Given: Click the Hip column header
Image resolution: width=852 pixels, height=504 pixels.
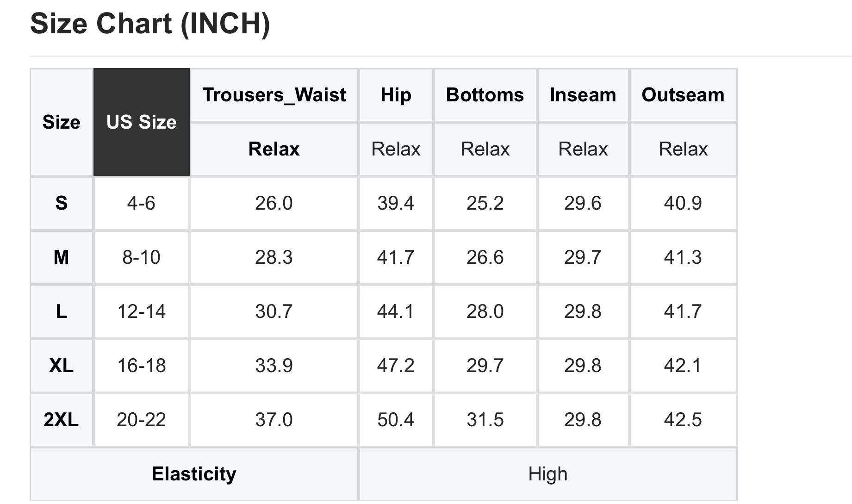Looking at the screenshot, I should click(396, 95).
